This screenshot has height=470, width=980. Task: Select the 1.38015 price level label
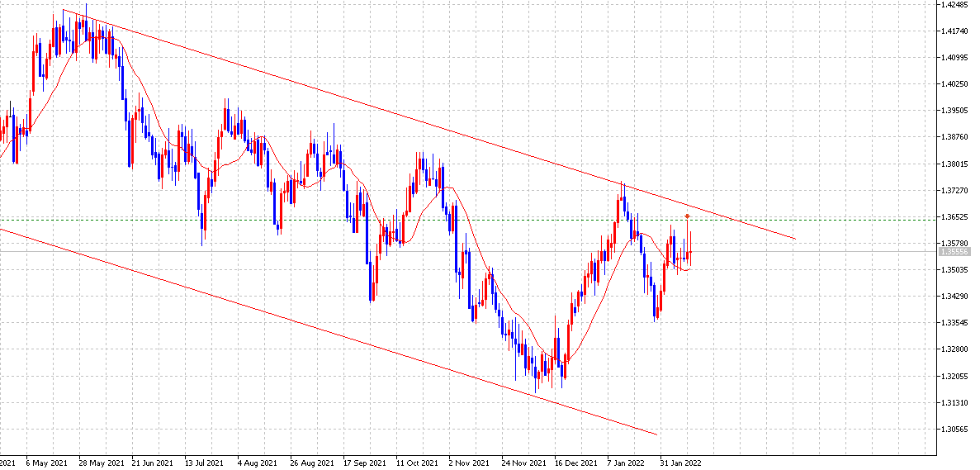coord(955,164)
